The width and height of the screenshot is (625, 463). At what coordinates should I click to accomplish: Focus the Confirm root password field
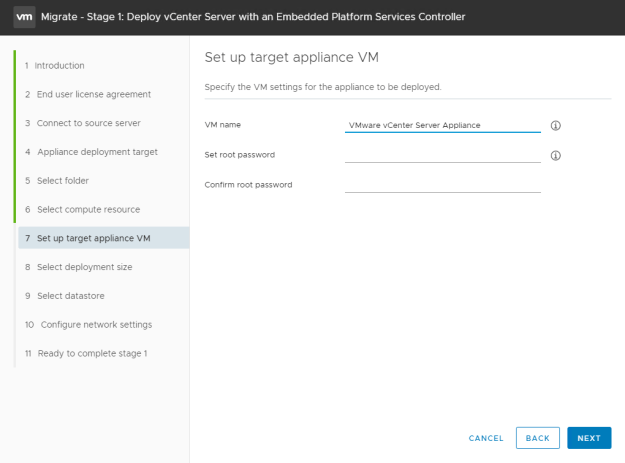443,185
